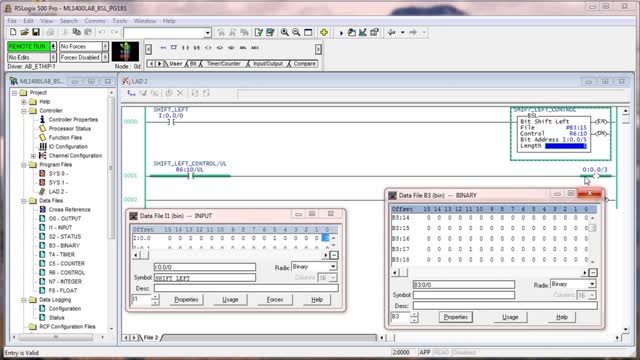Open the View menu

click(x=46, y=21)
